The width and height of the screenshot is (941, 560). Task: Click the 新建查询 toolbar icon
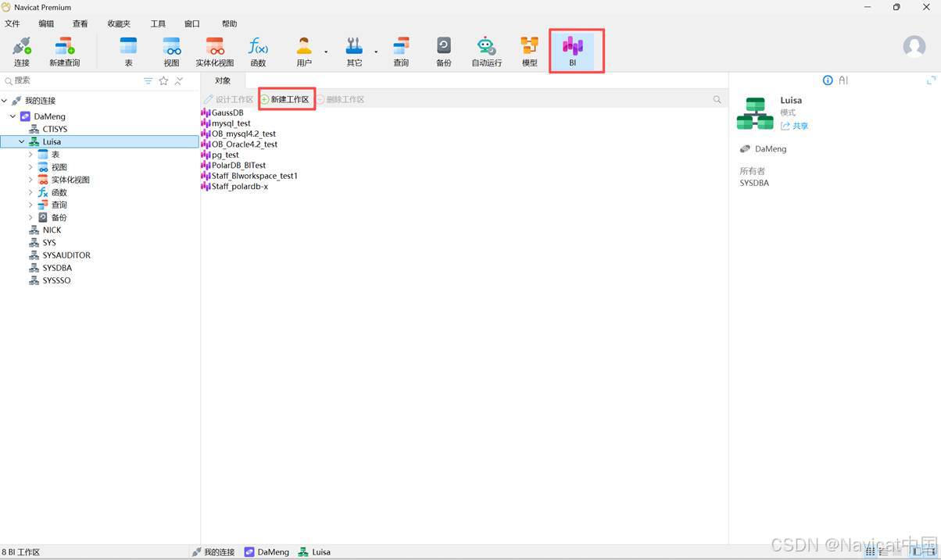[x=65, y=52]
